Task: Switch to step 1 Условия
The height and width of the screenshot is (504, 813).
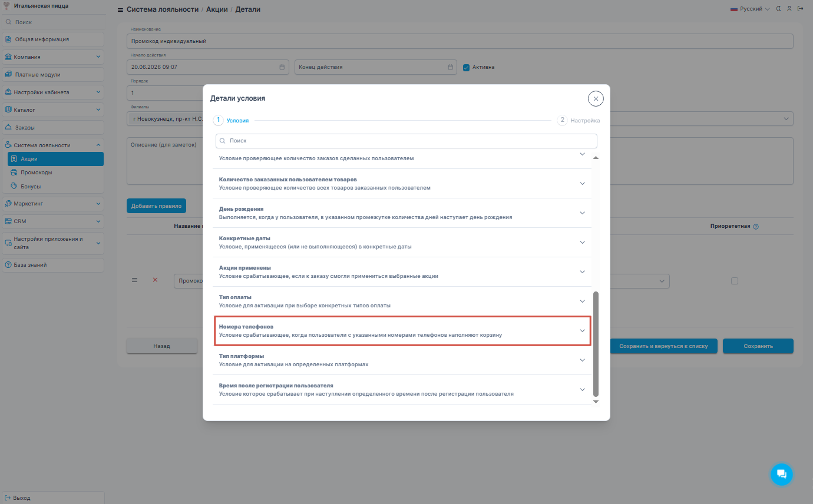Action: pos(231,120)
